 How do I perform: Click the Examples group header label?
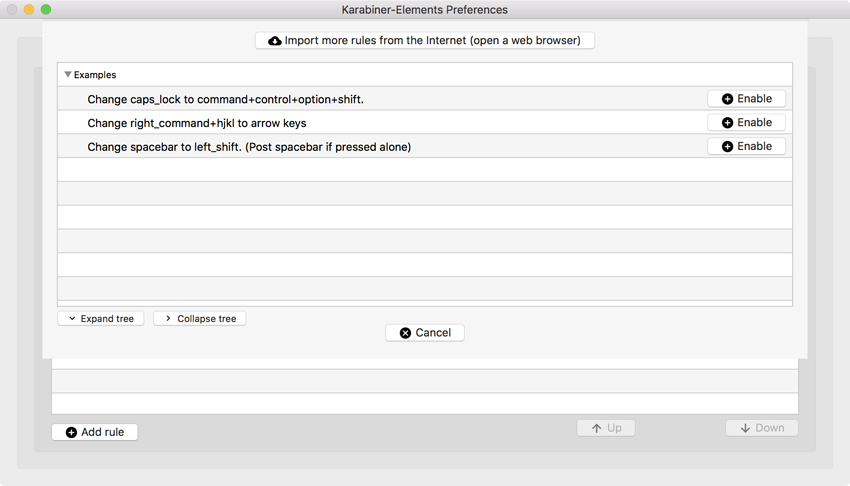click(x=95, y=75)
